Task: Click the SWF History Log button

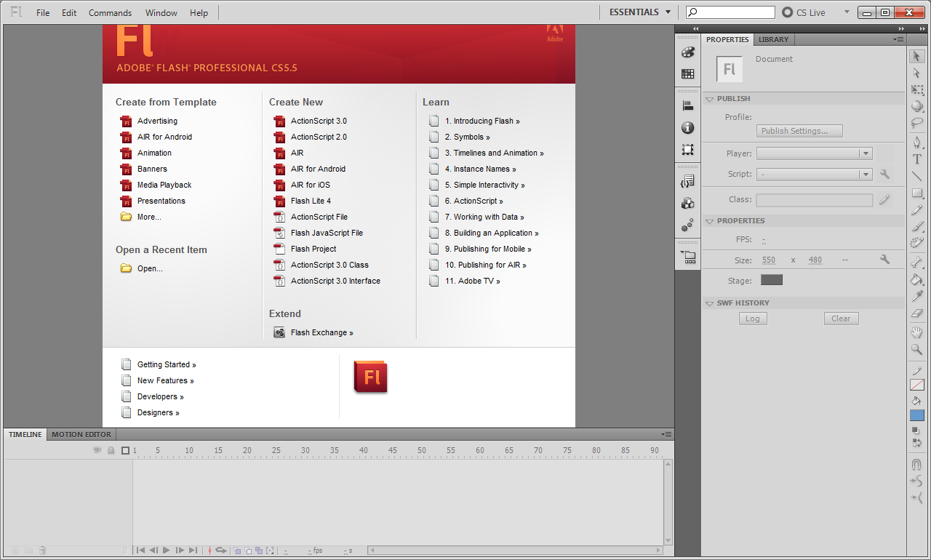Action: pos(753,319)
